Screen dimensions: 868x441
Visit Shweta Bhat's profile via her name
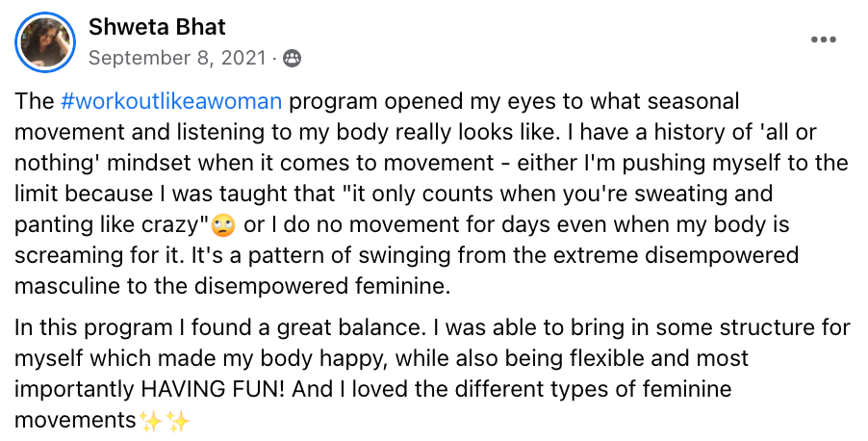157,28
